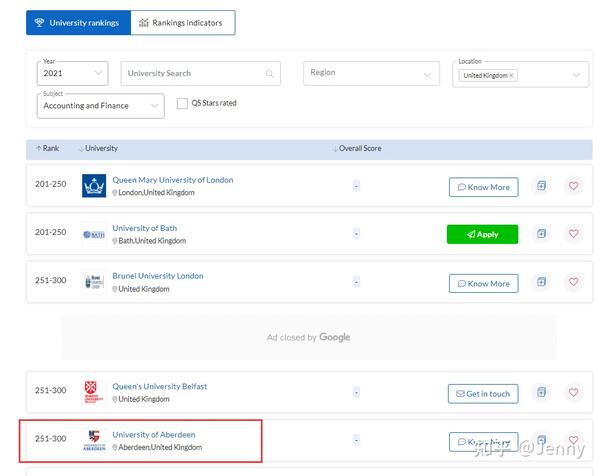
Task: Favorite Queen's University Belfast with heart
Action: [x=573, y=392]
